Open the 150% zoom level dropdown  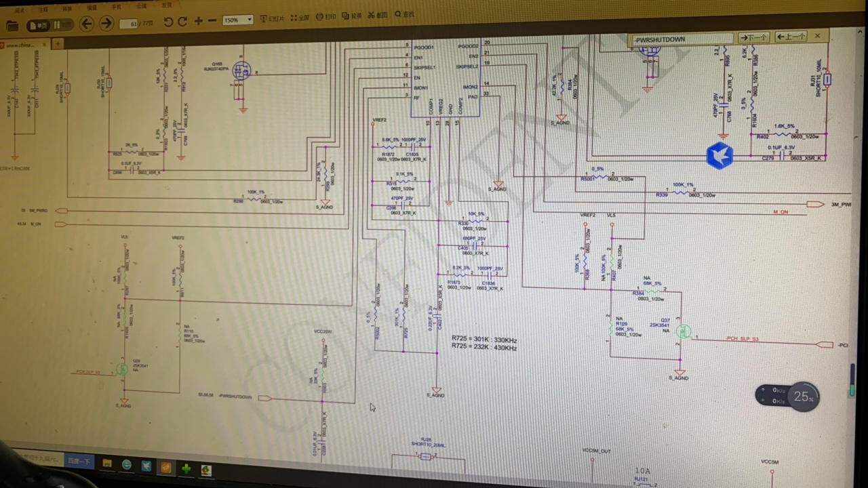[x=238, y=20]
